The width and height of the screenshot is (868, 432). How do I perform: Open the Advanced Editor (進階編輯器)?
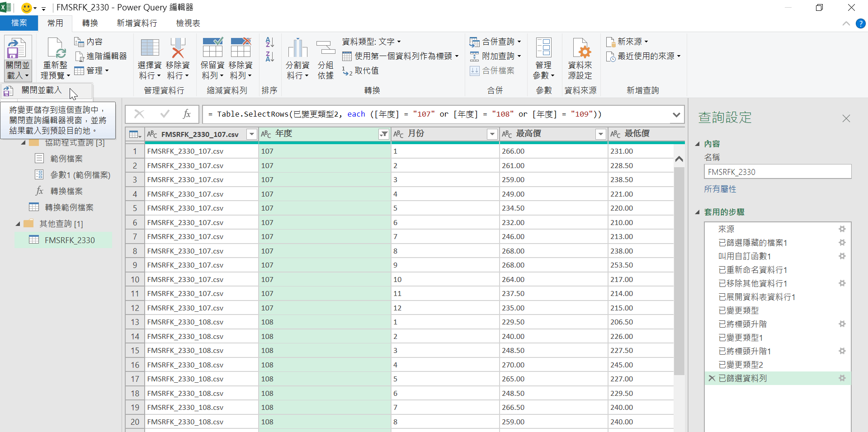[101, 56]
